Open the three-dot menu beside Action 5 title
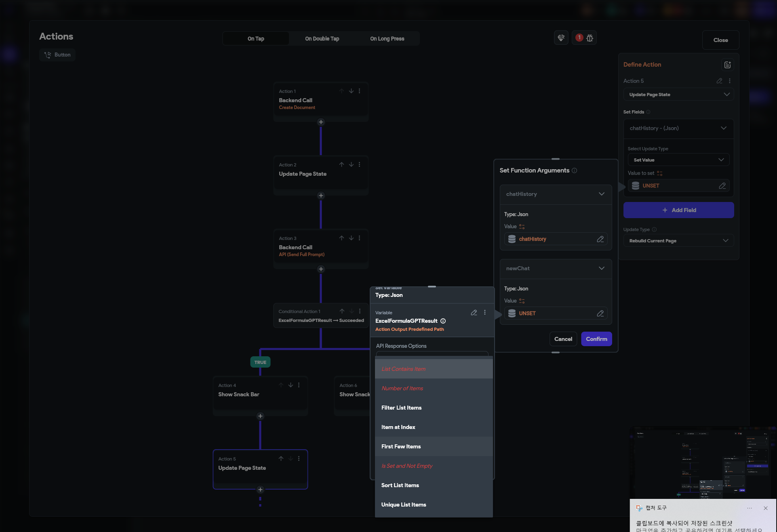This screenshot has height=532, width=777. point(730,81)
